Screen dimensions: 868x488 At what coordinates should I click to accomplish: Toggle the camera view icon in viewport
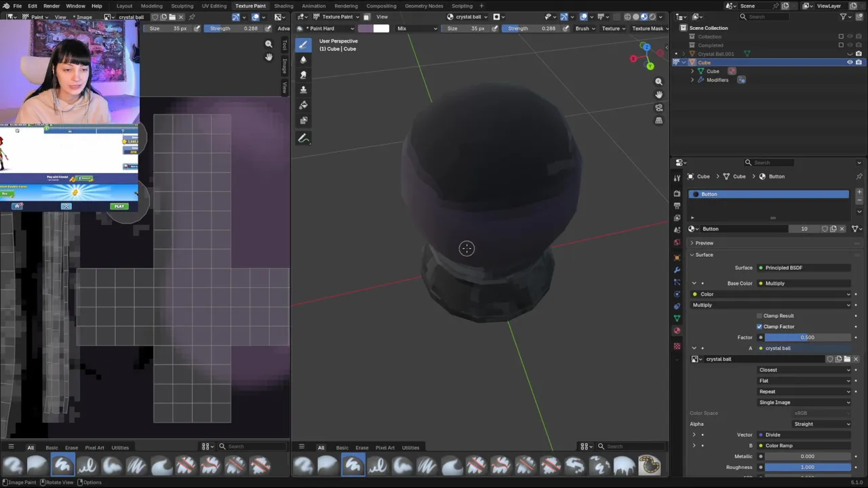[658, 108]
